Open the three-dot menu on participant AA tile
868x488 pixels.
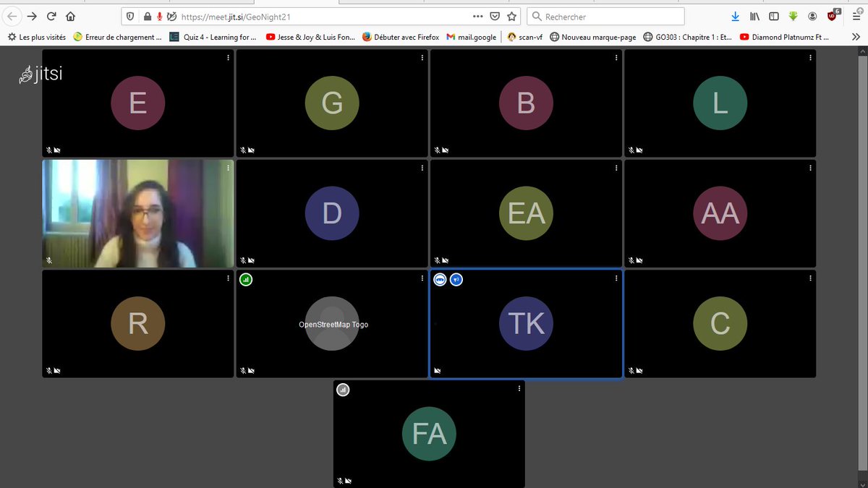(809, 168)
